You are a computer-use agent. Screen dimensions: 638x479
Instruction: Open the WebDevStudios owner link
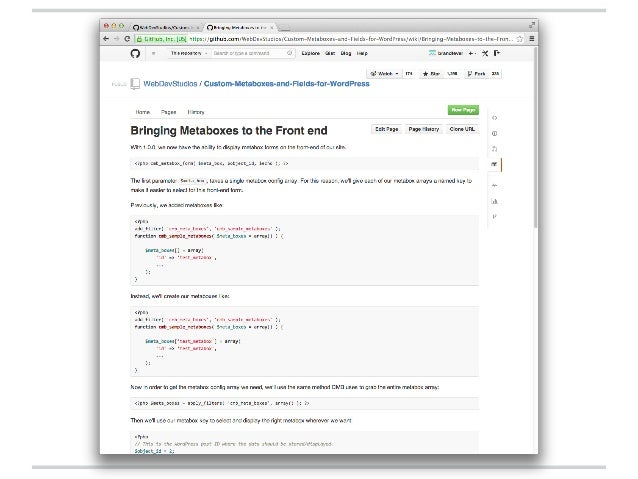tap(170, 84)
